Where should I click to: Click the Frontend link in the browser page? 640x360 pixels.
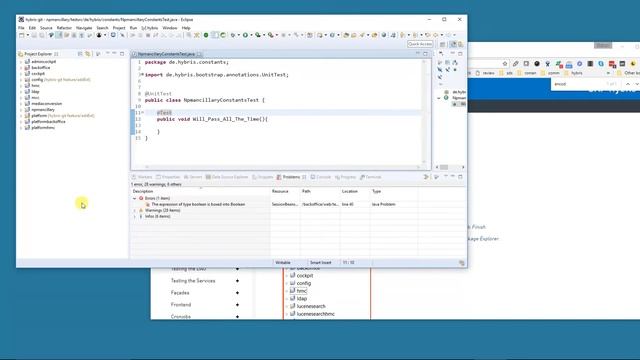click(x=181, y=304)
